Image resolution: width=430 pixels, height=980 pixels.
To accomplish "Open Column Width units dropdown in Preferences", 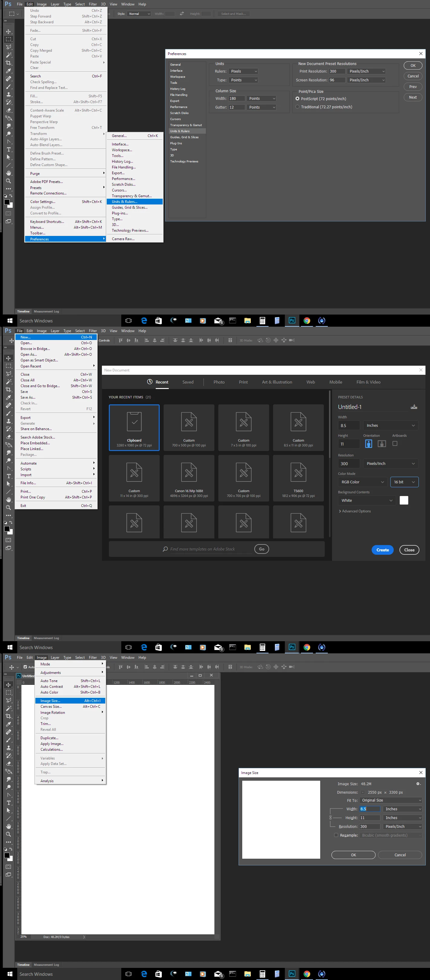I will point(262,99).
